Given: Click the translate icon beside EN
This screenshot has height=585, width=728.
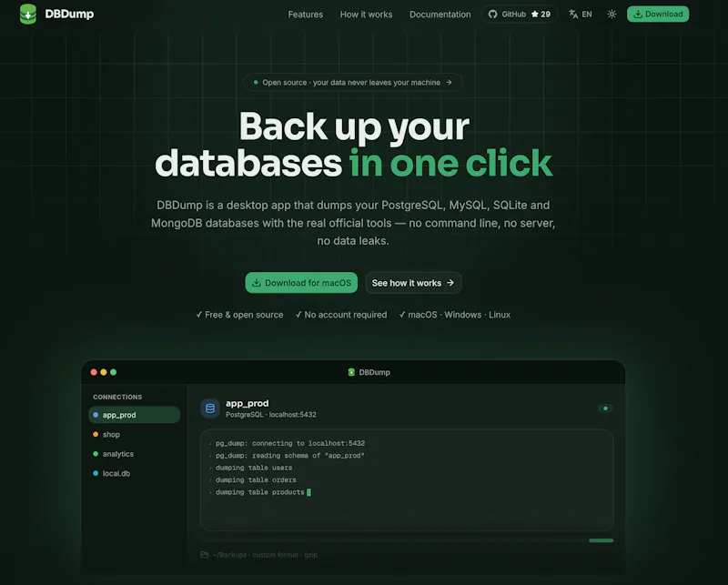Looking at the screenshot, I should tap(573, 14).
